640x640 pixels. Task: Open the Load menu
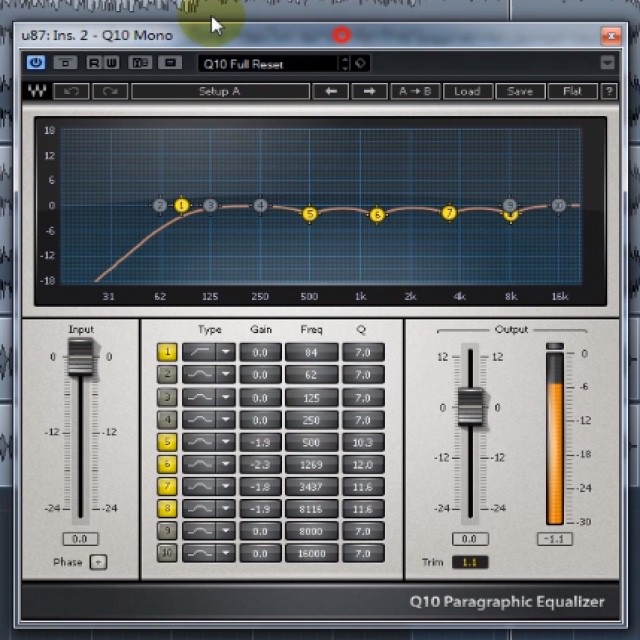point(467,91)
